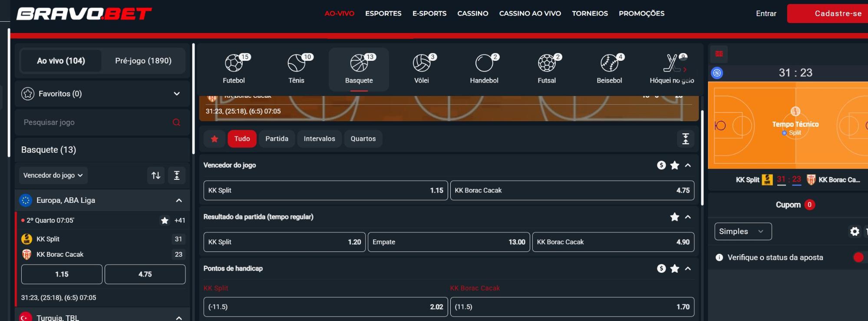Screen dimensions: 868x321
Task: Collapse all leagues icon beside sort arrows
Action: point(177,175)
